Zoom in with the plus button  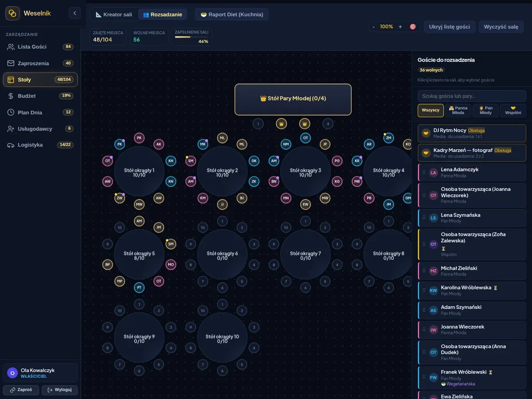point(400,27)
